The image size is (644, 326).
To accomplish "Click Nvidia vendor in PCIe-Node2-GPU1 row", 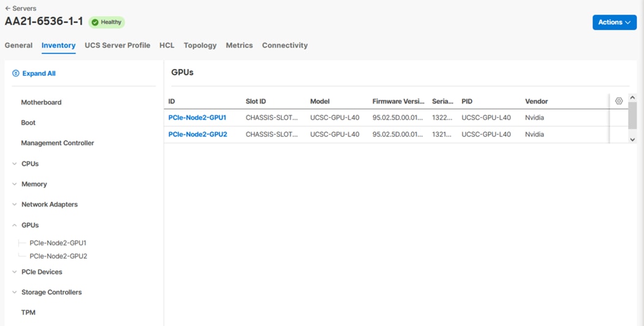I will click(x=534, y=117).
